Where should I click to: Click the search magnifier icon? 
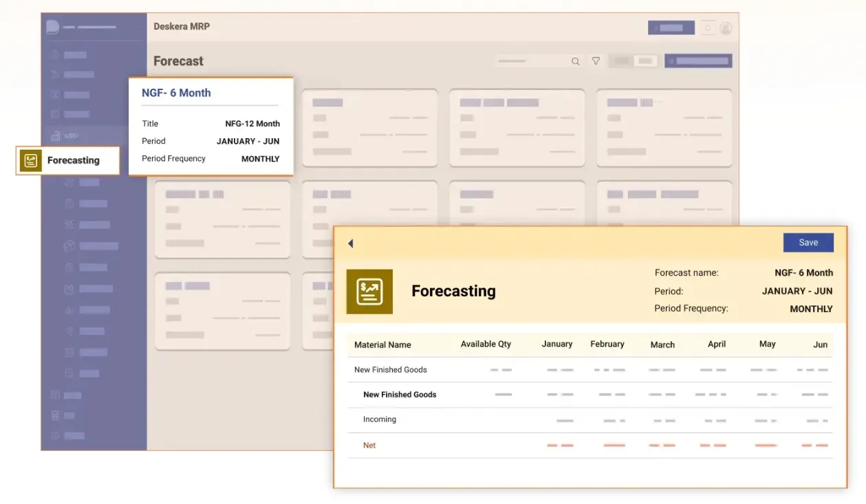coord(575,61)
